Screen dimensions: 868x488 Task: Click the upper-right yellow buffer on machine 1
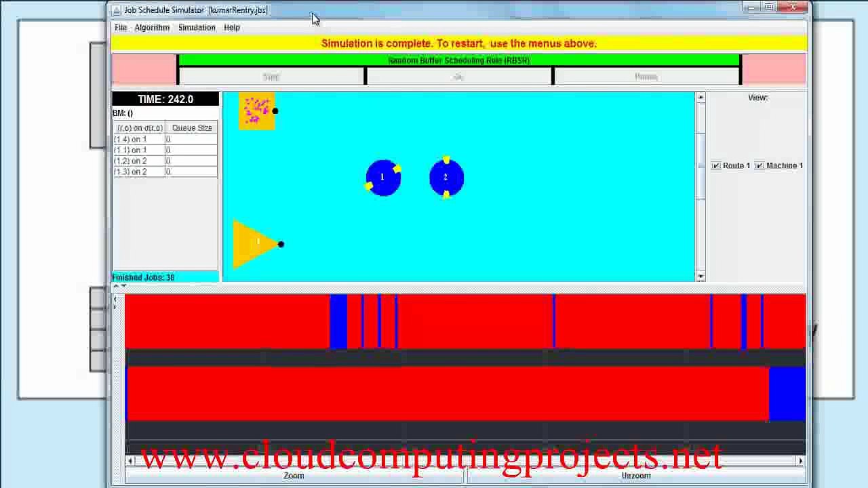397,169
